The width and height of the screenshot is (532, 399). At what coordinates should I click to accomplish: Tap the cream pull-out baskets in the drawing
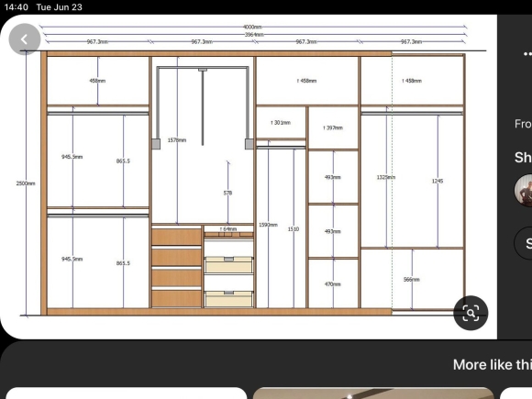(229, 282)
